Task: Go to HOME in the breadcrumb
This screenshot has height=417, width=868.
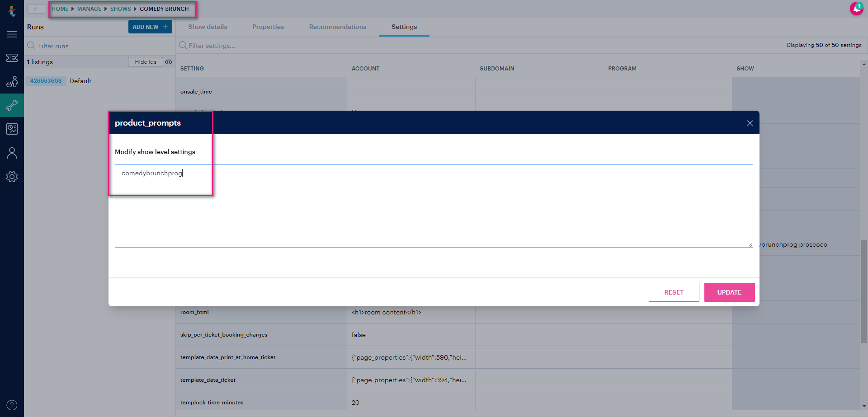Action: tap(60, 9)
